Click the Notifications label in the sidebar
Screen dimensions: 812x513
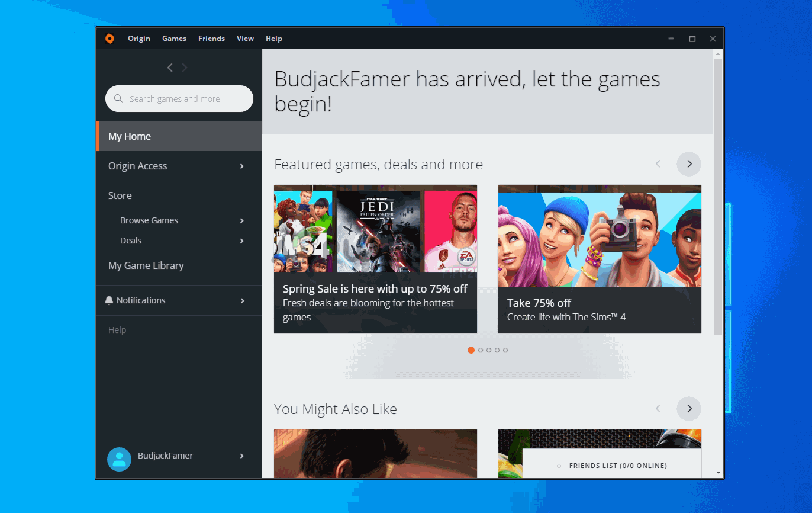(141, 300)
